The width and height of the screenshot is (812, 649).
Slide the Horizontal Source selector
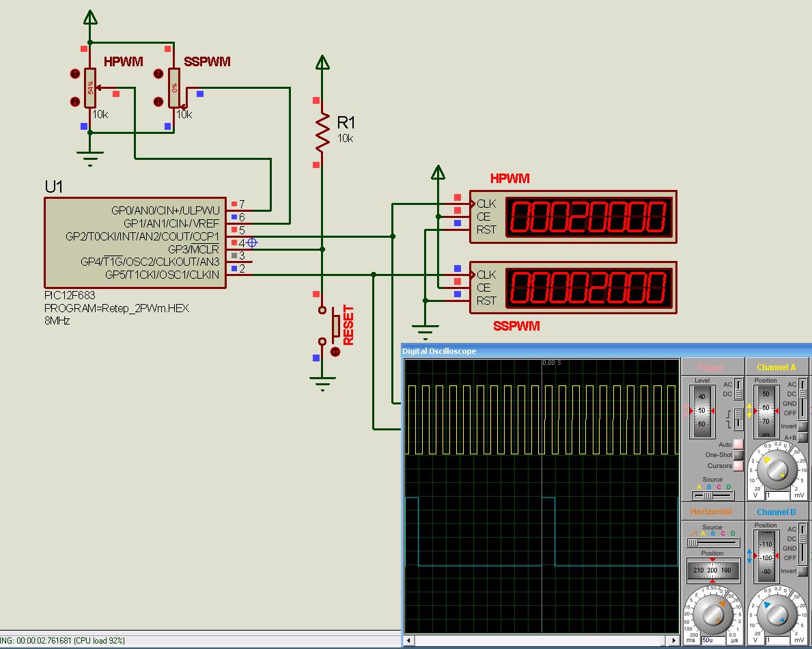coord(692,542)
